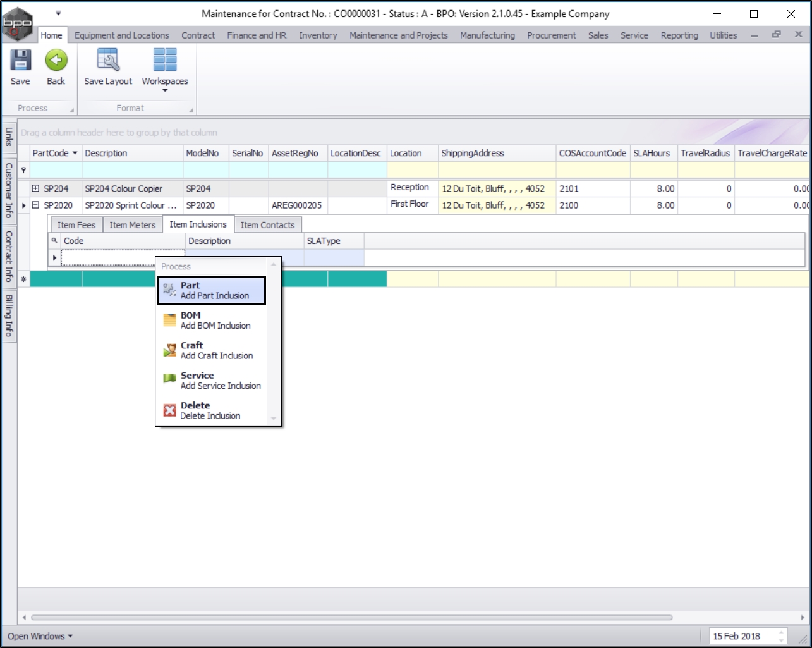Click the Save Layout icon
The height and width of the screenshot is (648, 812).
(108, 61)
